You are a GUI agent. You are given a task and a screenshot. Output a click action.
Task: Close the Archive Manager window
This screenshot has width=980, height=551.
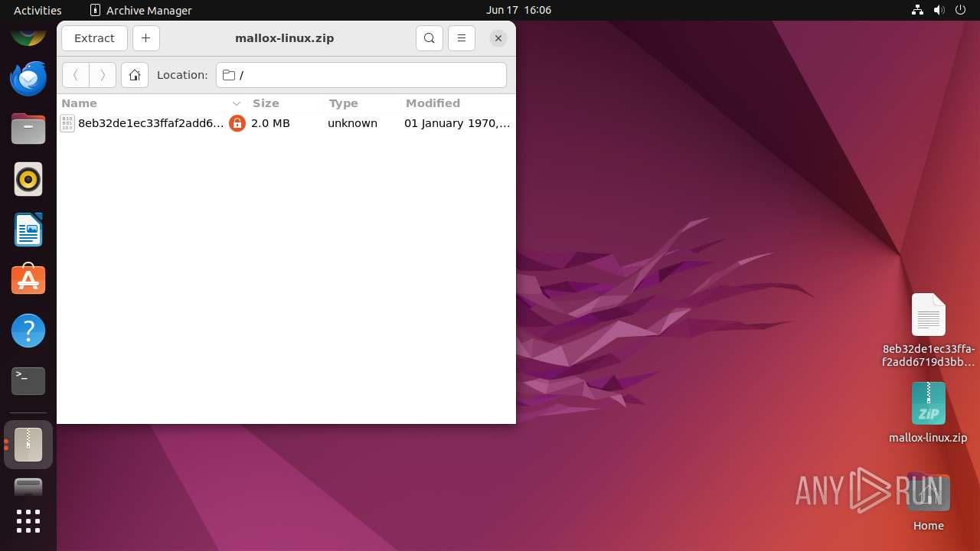point(498,38)
